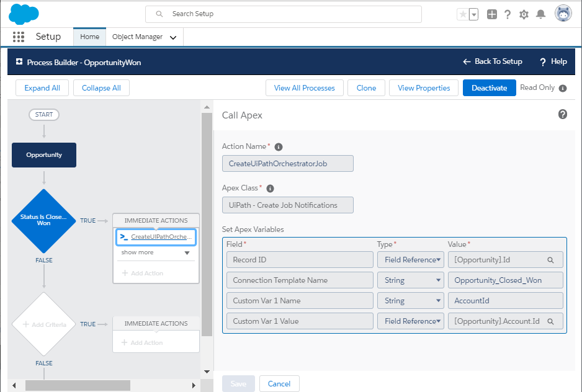582x392 pixels.
Task: Click the Salesforce cloud logo
Action: click(23, 13)
